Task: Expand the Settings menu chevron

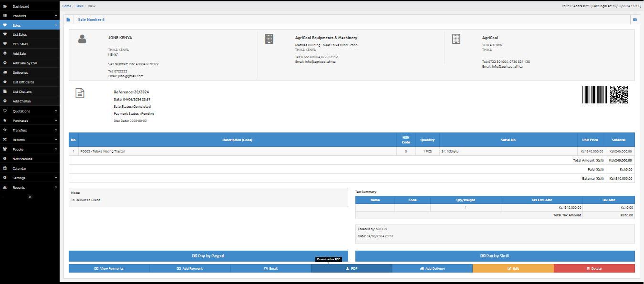Action: pyautogui.click(x=56, y=178)
